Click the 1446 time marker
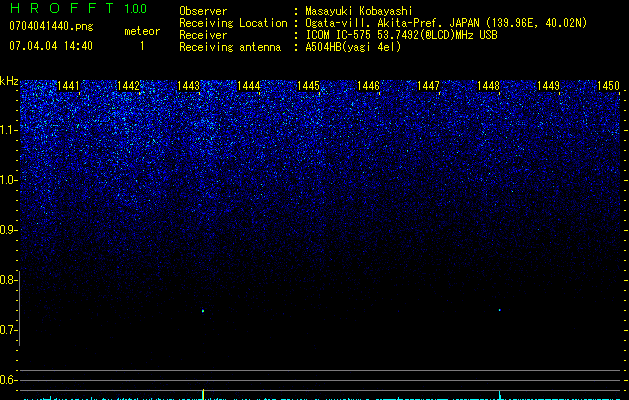 pyautogui.click(x=368, y=86)
